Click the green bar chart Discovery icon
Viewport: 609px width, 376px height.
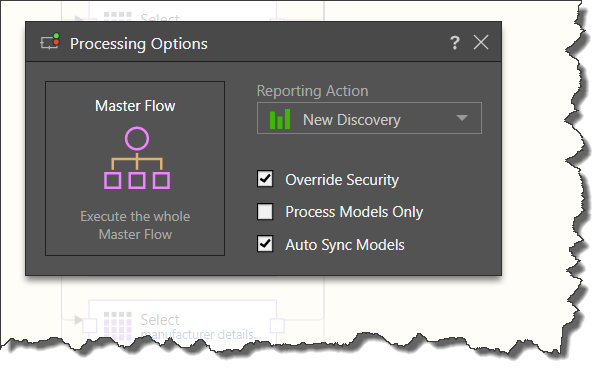280,119
